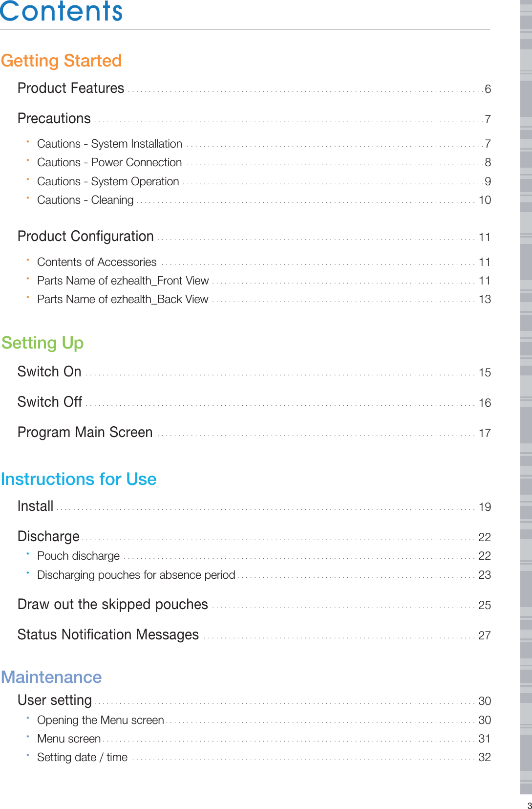This screenshot has height=809, width=532.
Task: Click the Maintenance section heading
Action: pyautogui.click(x=51, y=677)
